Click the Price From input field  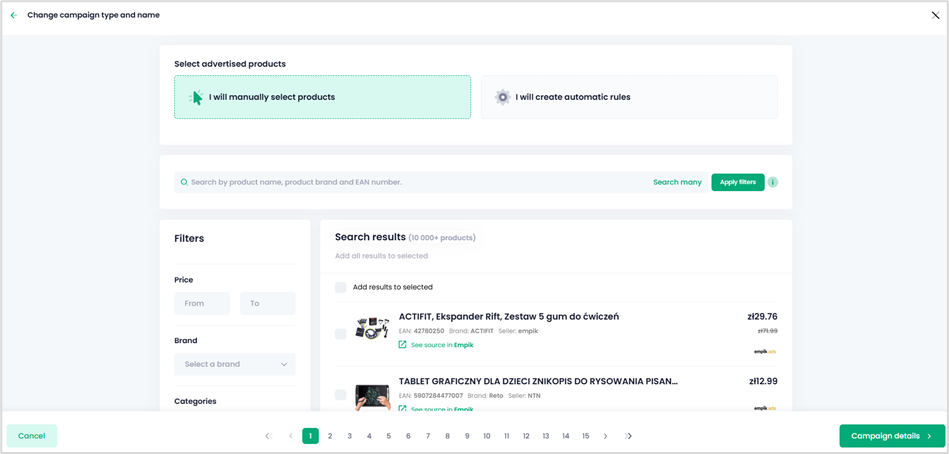point(202,303)
